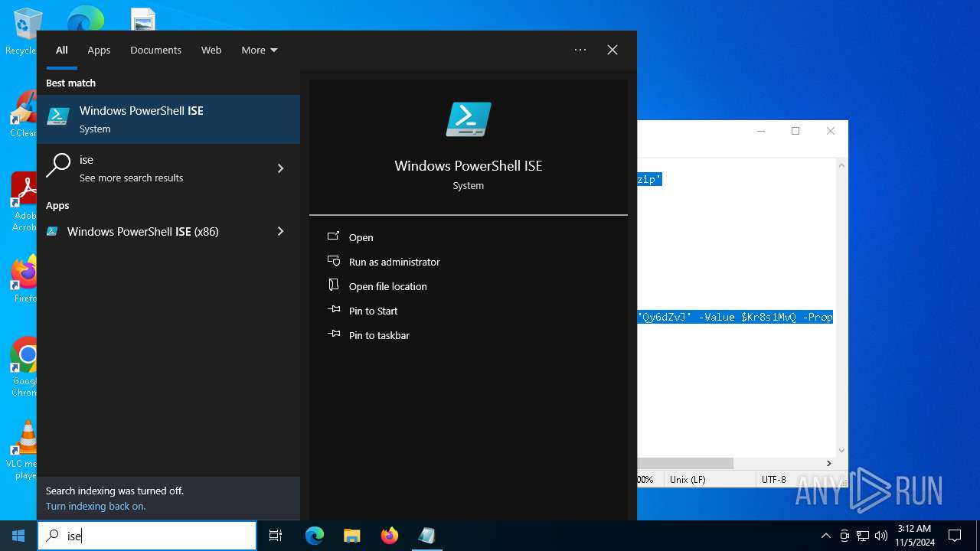Click the highlighted '-Value $Kr8s1MvQ' text line
Screen dimensions: 980x551
pos(735,317)
